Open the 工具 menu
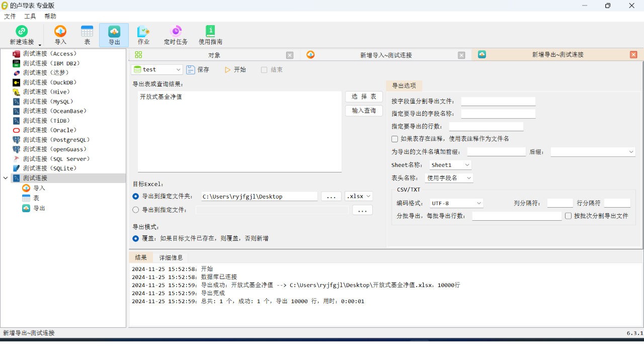The width and height of the screenshot is (644, 362). [x=30, y=16]
